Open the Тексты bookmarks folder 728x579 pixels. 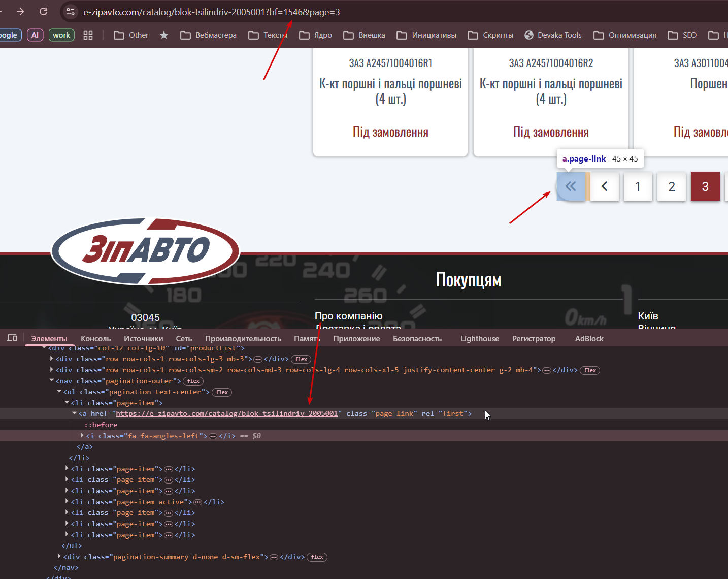tap(268, 35)
